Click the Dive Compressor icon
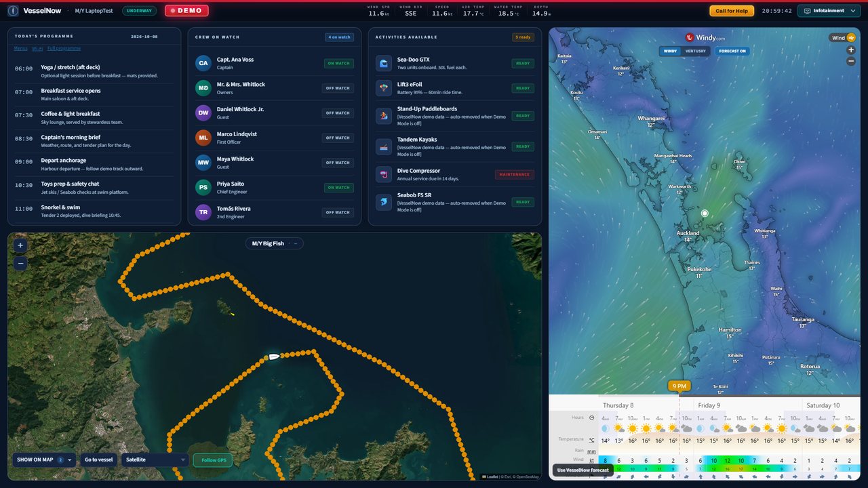This screenshot has height=488, width=868. 384,174
